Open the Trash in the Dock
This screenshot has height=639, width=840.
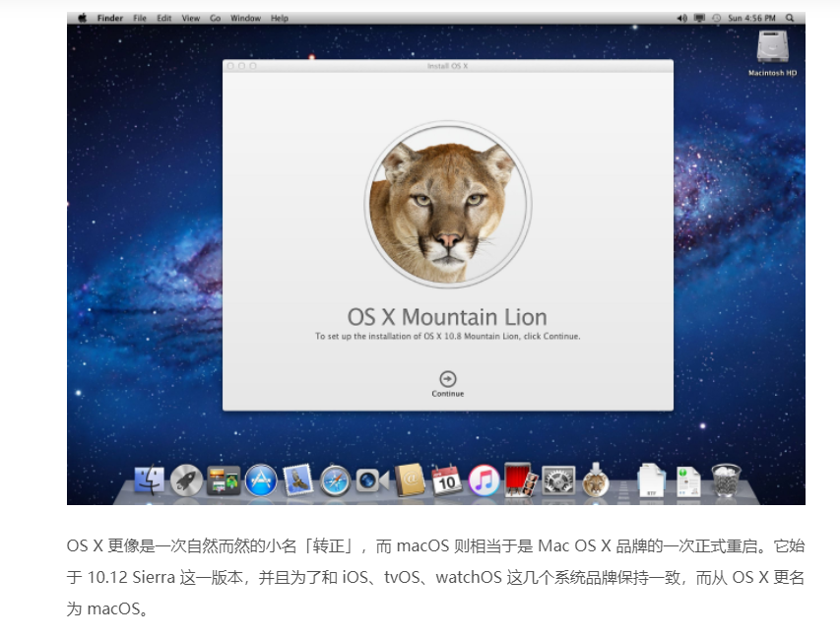(x=726, y=480)
